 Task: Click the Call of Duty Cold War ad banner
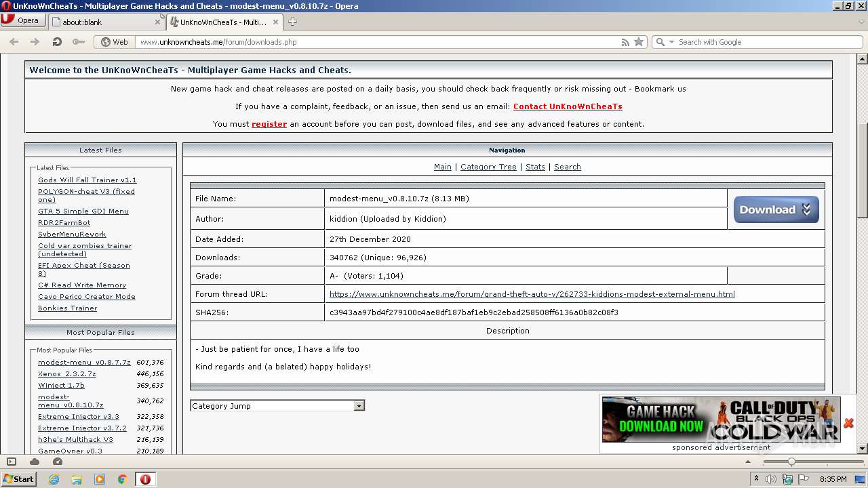click(x=721, y=420)
